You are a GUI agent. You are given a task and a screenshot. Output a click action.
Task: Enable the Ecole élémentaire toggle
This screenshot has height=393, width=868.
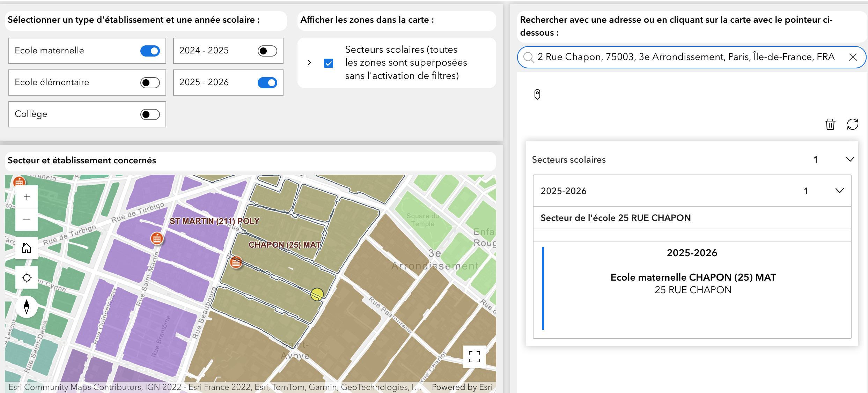point(150,83)
